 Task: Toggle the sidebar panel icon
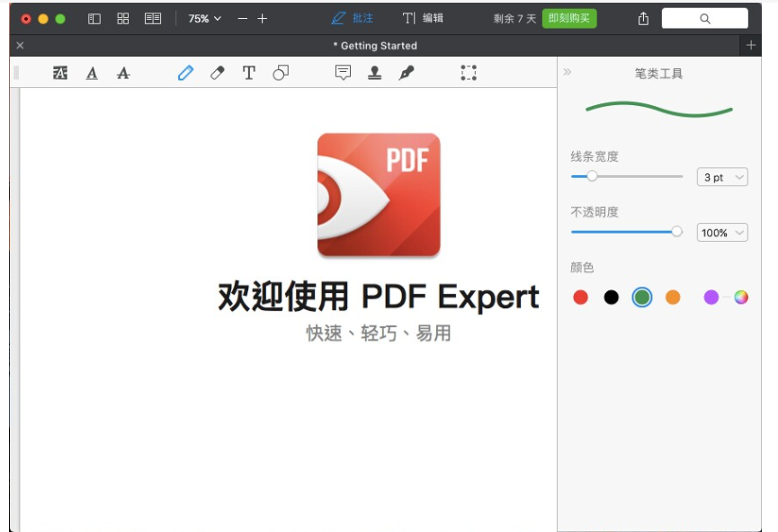coord(94,19)
